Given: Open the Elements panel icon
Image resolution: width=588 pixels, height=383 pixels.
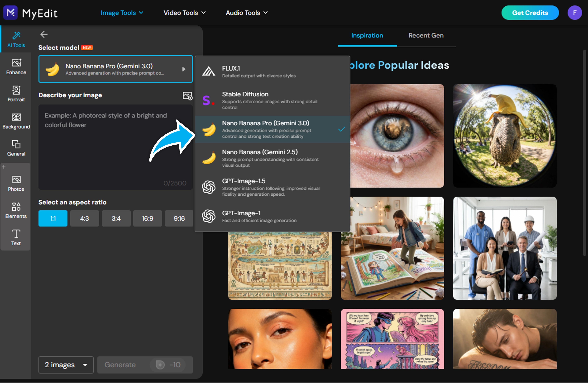Looking at the screenshot, I should tap(16, 210).
